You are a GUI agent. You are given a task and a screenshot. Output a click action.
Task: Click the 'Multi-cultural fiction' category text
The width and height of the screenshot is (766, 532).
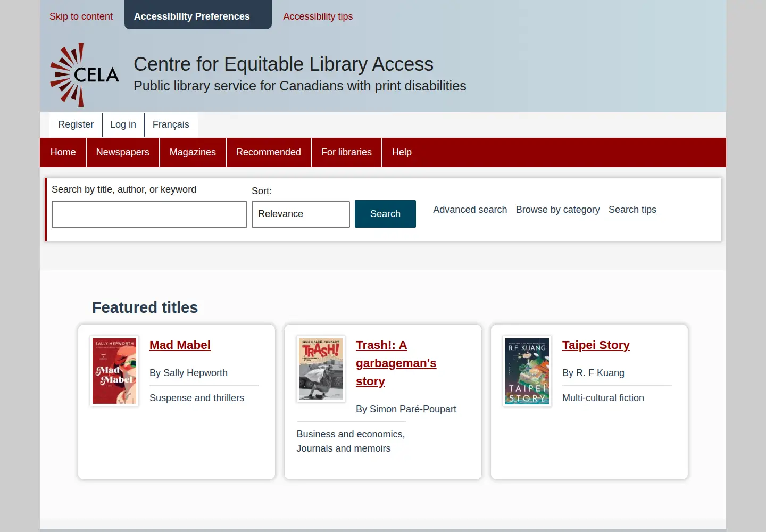click(x=603, y=398)
